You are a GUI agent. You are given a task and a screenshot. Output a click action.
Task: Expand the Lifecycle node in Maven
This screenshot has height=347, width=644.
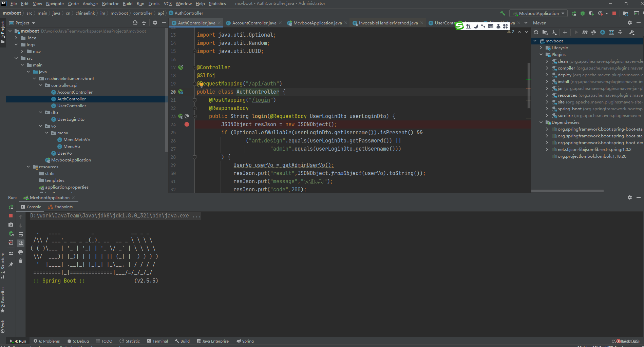tap(541, 48)
